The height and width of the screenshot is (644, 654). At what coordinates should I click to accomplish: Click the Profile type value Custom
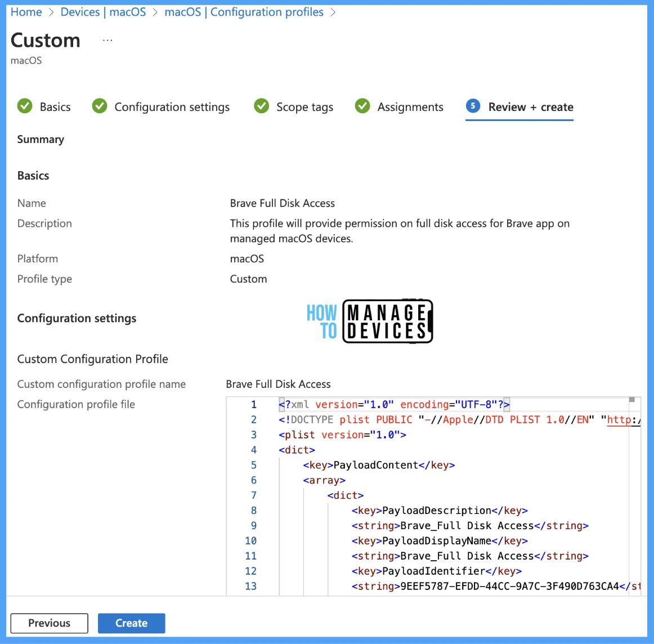pos(248,279)
